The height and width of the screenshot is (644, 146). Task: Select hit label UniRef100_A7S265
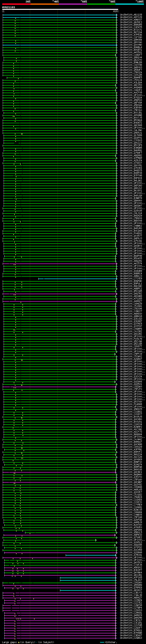(131, 299)
